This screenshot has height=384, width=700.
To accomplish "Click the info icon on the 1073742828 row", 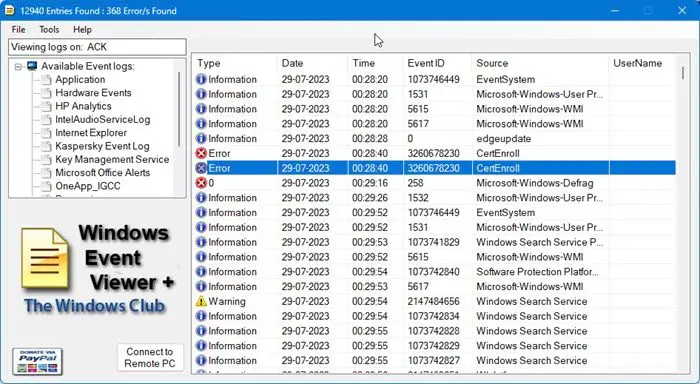I will 201,331.
